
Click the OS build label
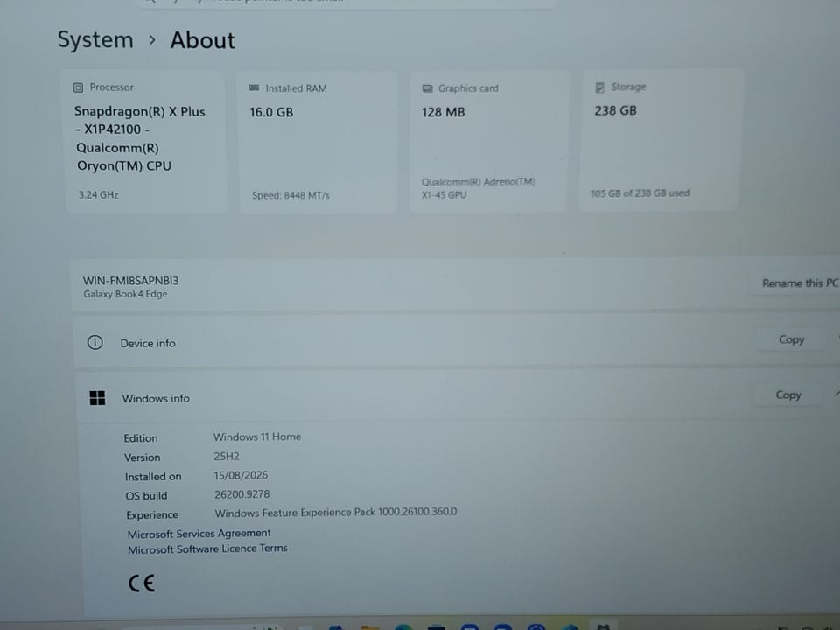[x=146, y=496]
